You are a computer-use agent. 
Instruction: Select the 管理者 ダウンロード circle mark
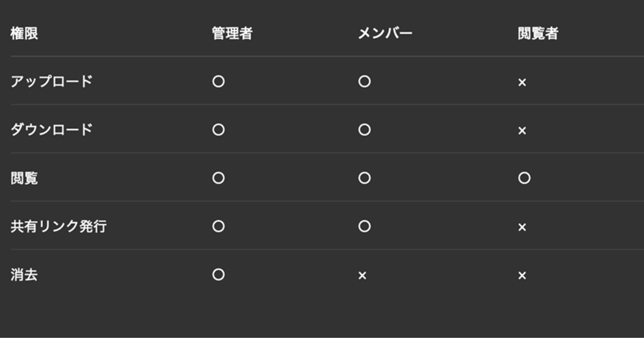[x=218, y=130]
